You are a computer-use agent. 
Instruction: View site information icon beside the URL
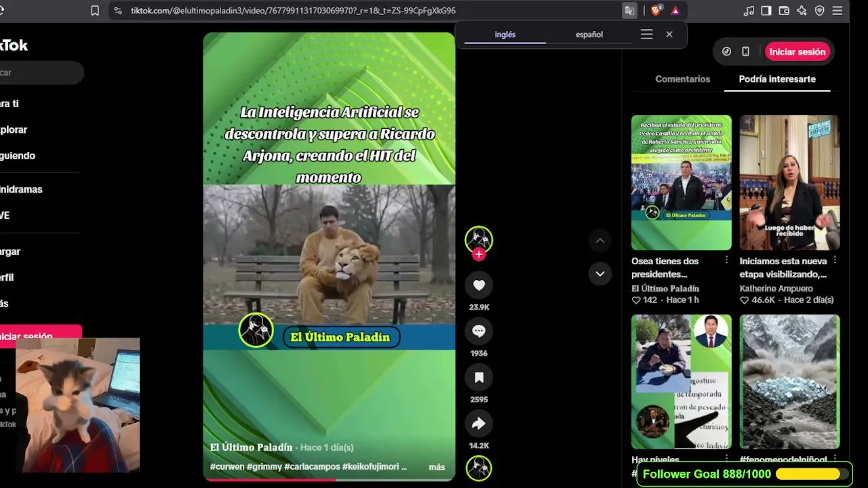pyautogui.click(x=118, y=10)
